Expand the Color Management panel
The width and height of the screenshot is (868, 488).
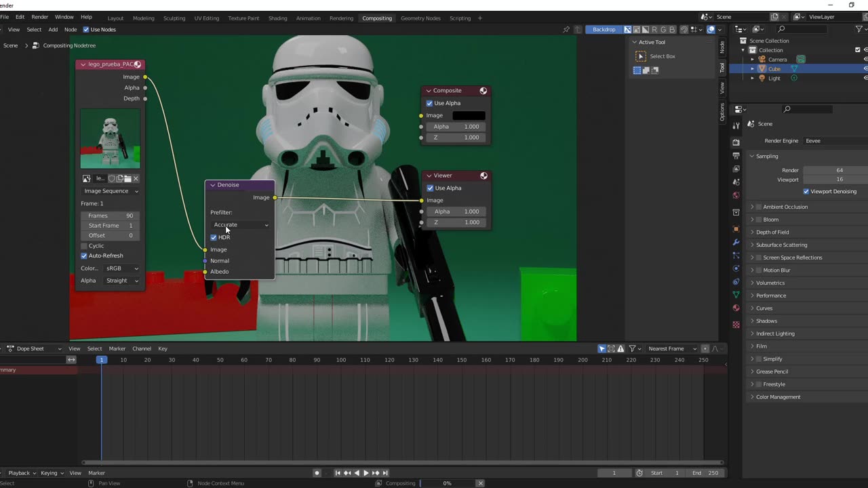(x=778, y=396)
